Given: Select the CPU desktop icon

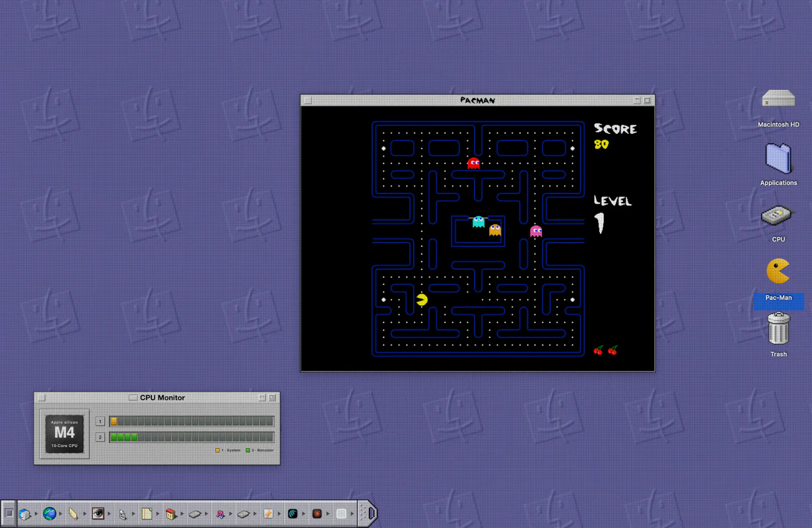Looking at the screenshot, I should pos(776,216).
